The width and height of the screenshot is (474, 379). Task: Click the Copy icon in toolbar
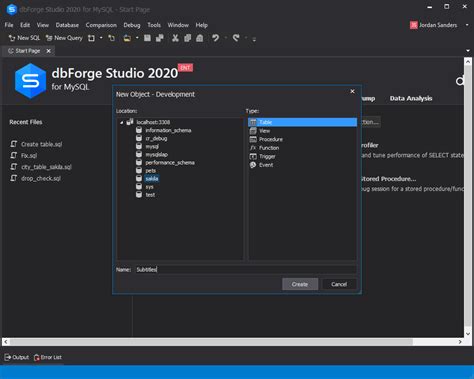(187, 38)
